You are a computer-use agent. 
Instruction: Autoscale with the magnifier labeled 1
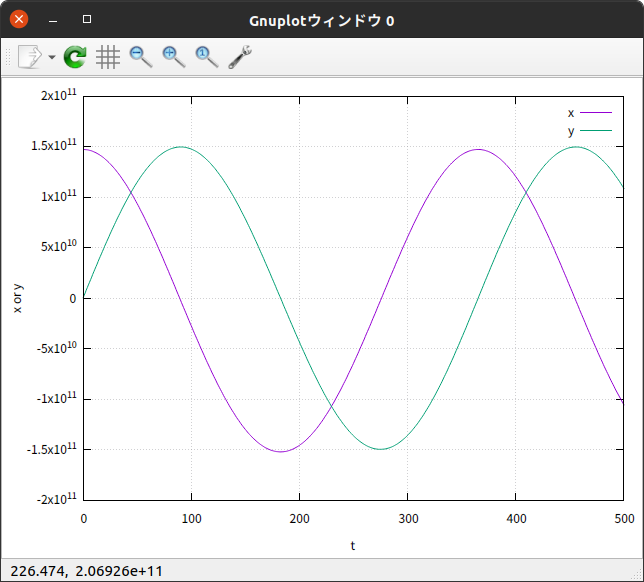tap(207, 57)
